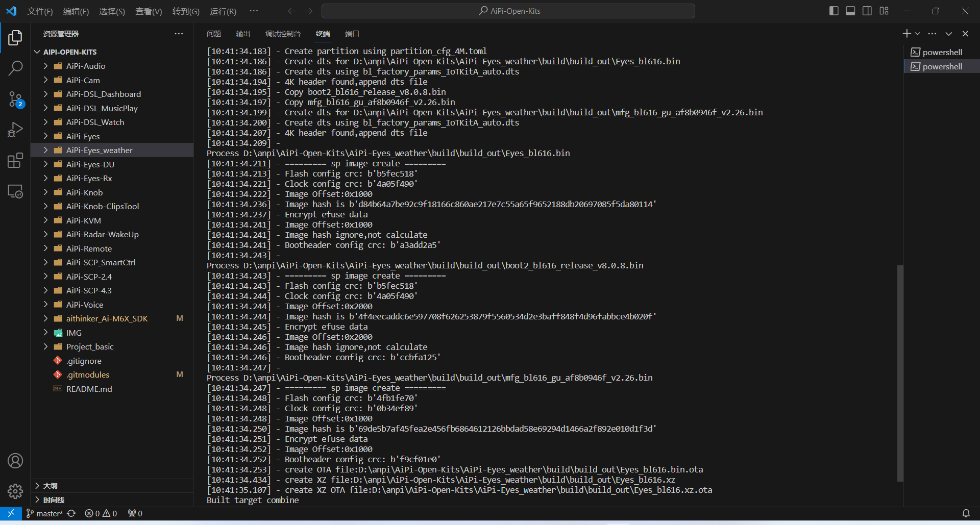Open the 查看(V) menu
The image size is (980, 525).
(149, 11)
